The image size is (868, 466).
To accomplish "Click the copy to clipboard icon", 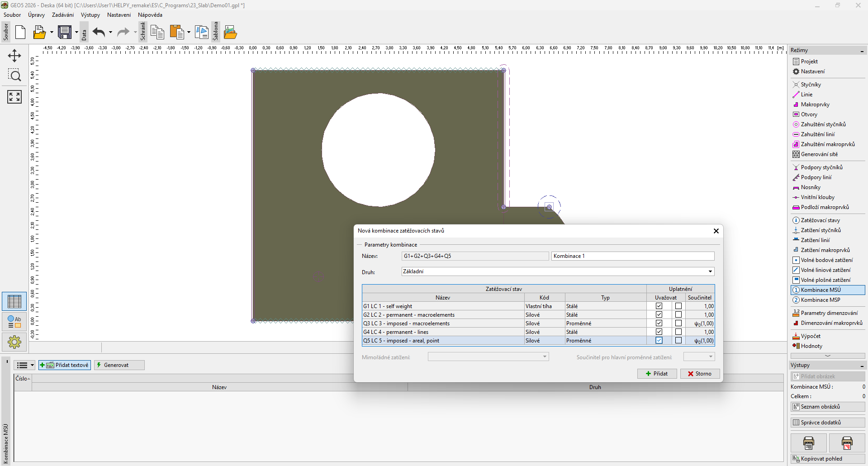I will 157,32.
